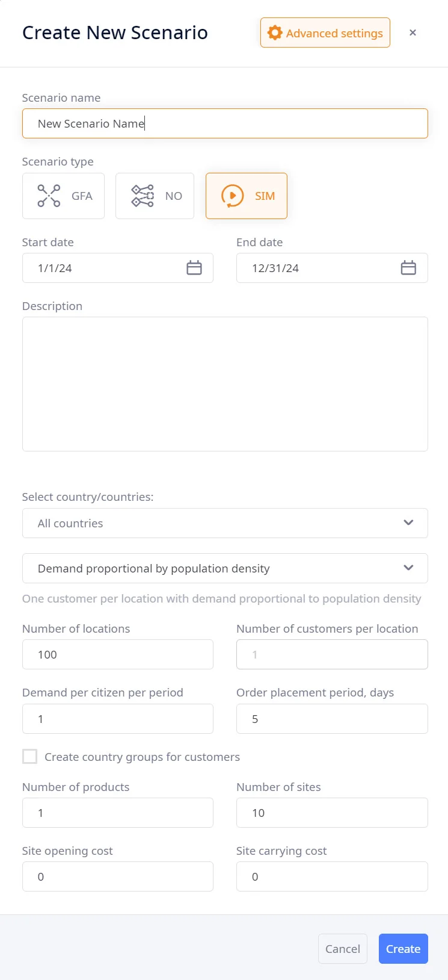Click the GFA scenario type icon
The height and width of the screenshot is (980, 448).
[49, 196]
